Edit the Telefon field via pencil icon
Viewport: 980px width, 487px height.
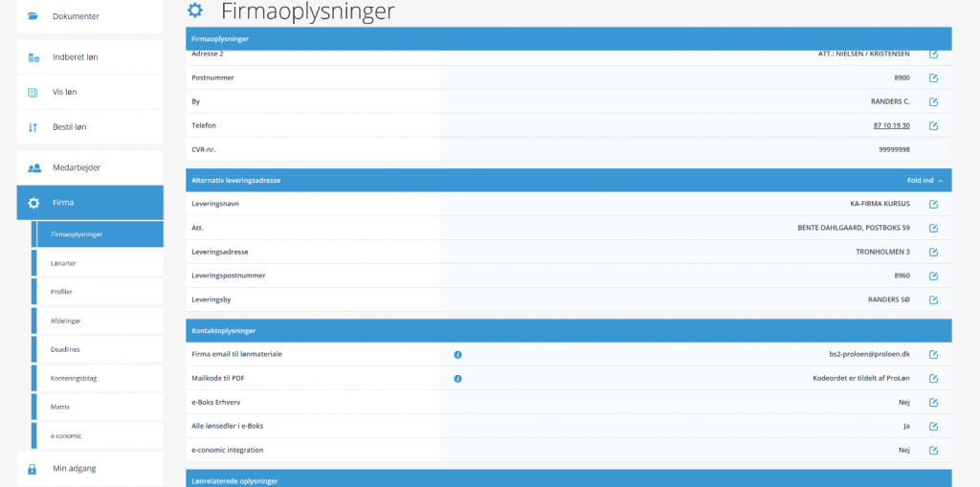pyautogui.click(x=933, y=125)
